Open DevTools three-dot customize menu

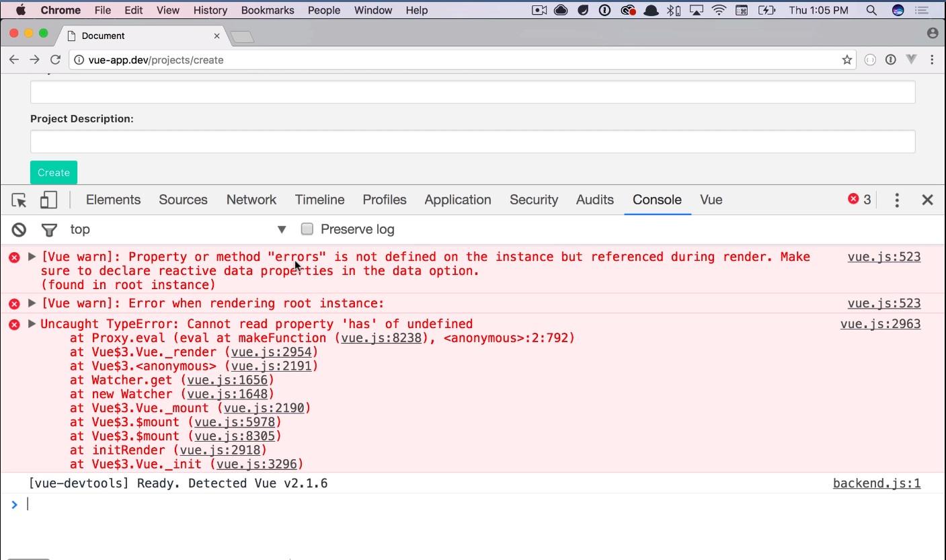coord(897,200)
